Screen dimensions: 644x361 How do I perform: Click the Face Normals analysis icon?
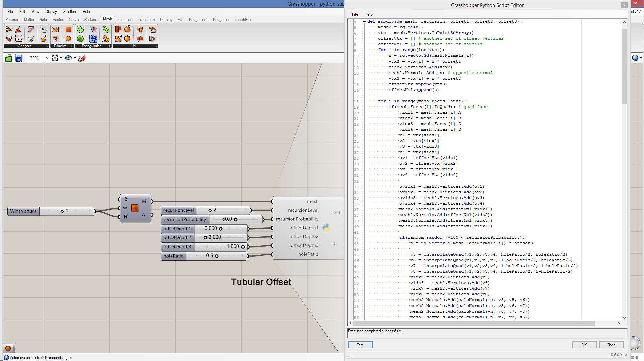pos(18,30)
